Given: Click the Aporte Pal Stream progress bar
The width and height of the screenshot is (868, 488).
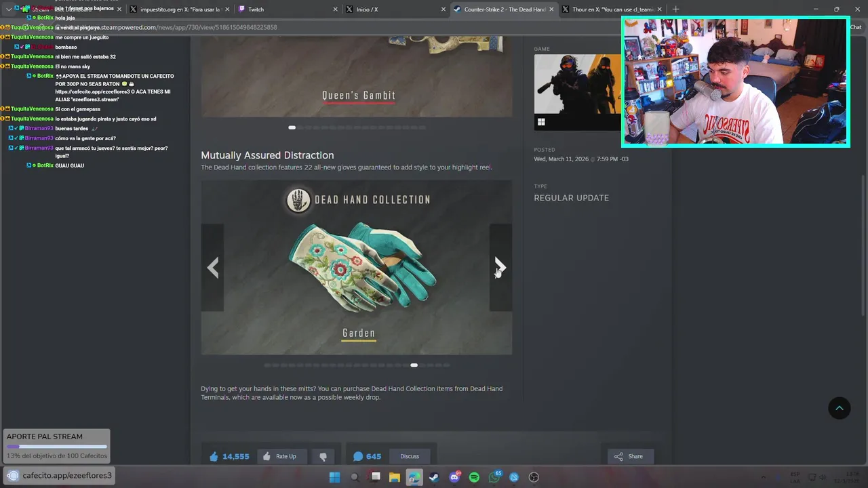Looking at the screenshot, I should coord(57,447).
